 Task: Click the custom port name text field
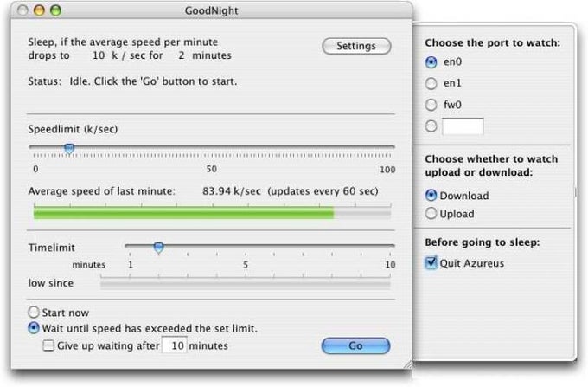tap(463, 126)
